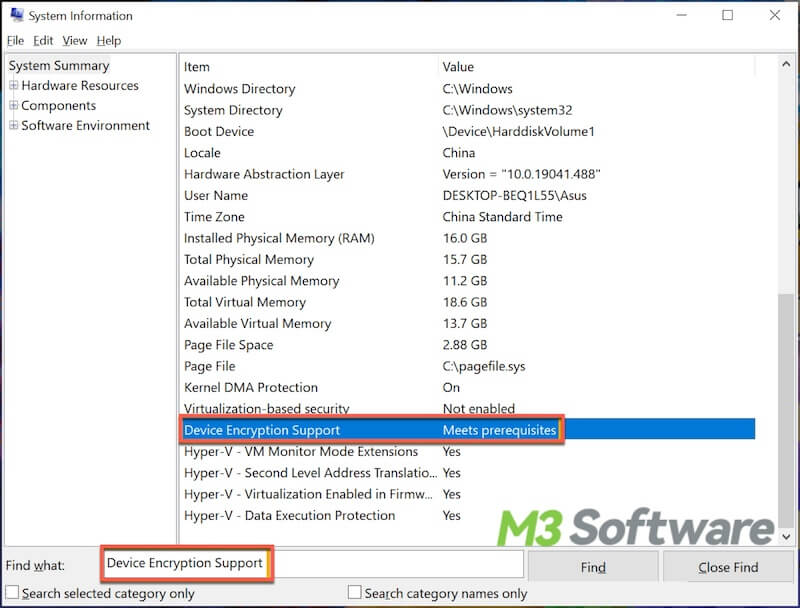Select the Locale row
The height and width of the screenshot is (608, 800).
(x=467, y=153)
